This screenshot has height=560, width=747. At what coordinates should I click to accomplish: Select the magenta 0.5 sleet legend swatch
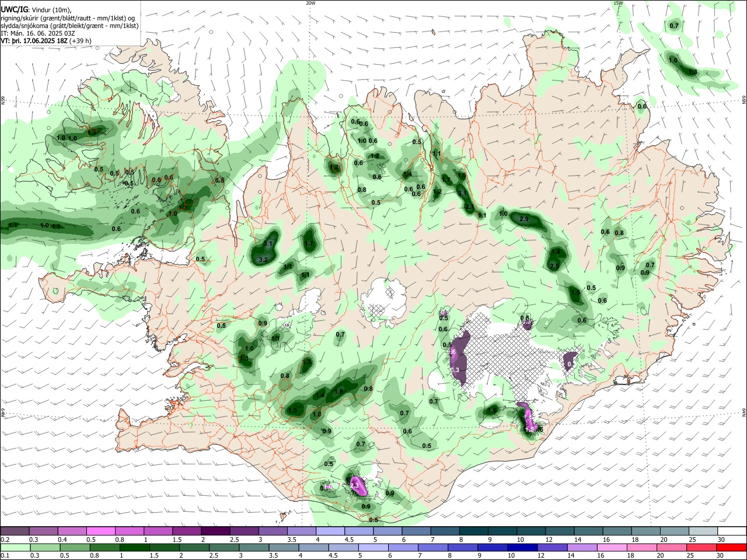100,531
